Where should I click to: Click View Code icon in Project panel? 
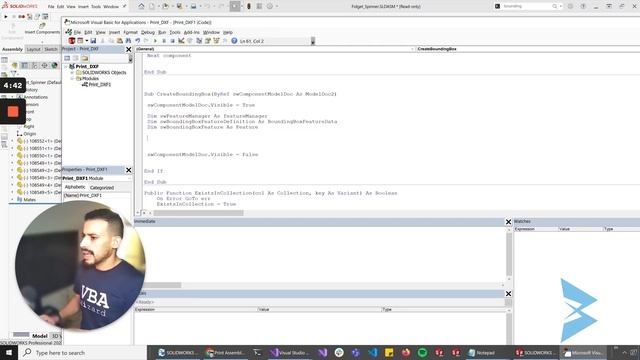tap(67, 58)
